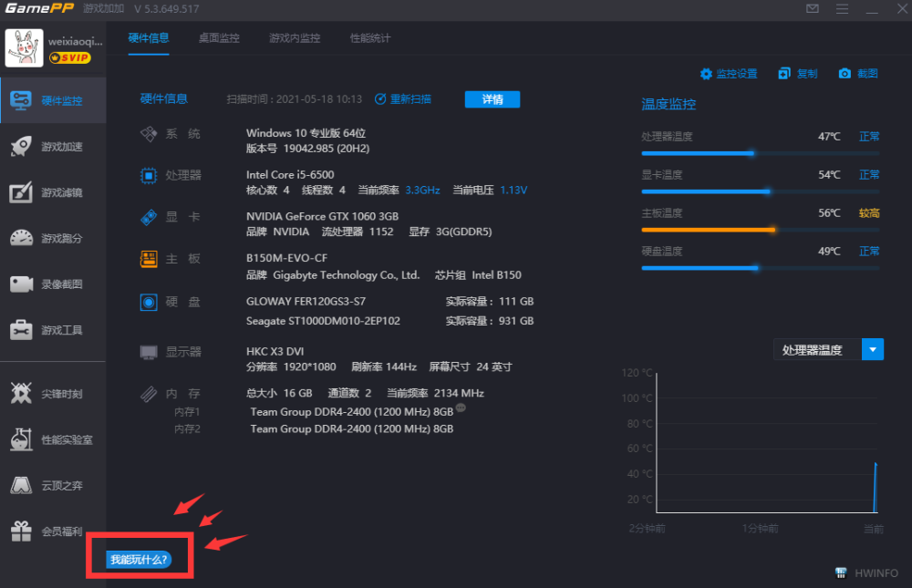912x588 pixels.
Task: Click the comment bubble next to 内存1 8GB
Action: click(461, 407)
